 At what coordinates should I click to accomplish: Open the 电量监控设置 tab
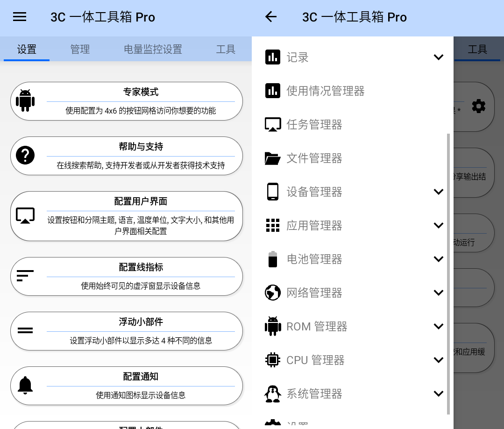pos(153,49)
